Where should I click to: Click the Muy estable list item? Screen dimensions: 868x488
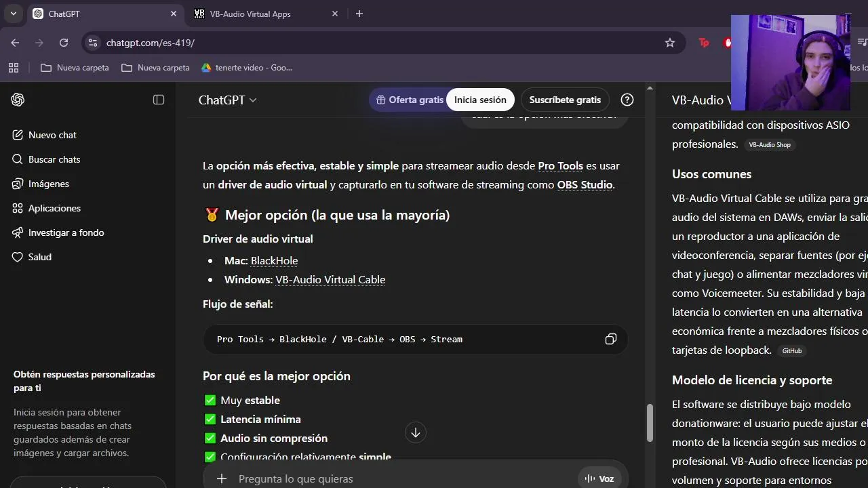[x=242, y=401]
